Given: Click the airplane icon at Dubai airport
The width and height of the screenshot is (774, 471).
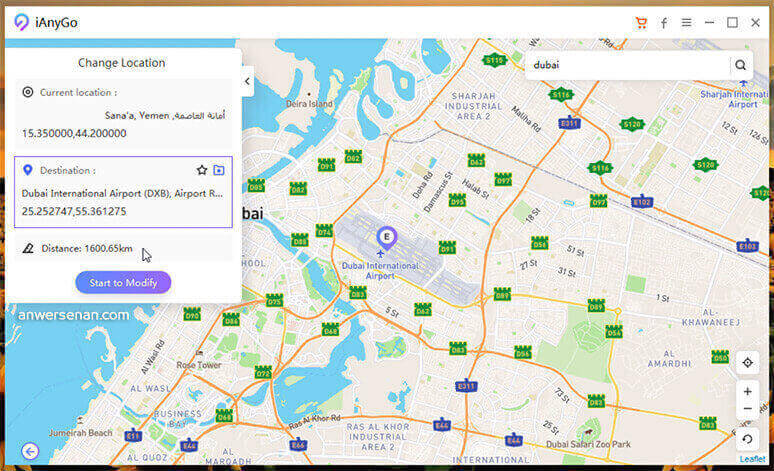Looking at the screenshot, I should (380, 254).
